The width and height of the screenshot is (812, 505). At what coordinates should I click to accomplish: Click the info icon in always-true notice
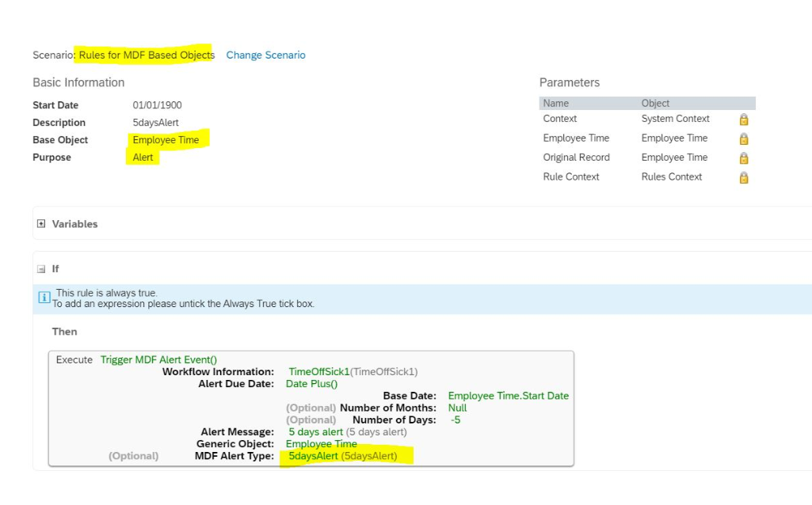tap(44, 297)
